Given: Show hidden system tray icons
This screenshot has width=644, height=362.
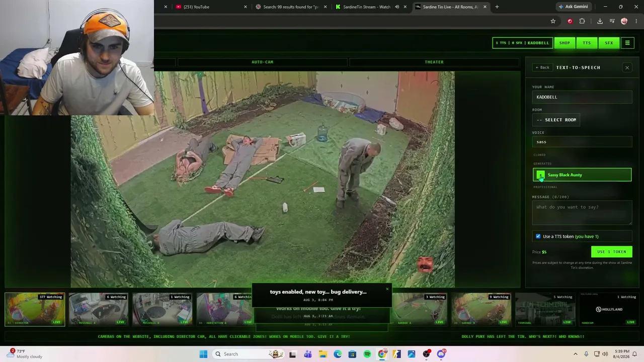Looking at the screenshot, I should pyautogui.click(x=576, y=354).
